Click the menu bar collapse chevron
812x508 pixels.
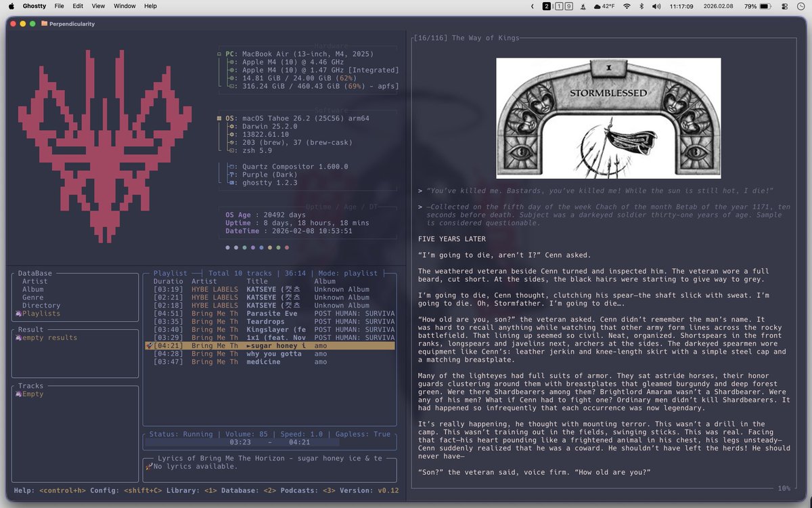(x=533, y=6)
